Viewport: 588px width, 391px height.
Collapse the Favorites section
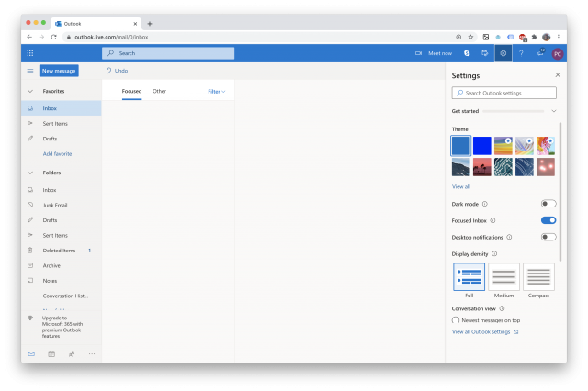coord(30,91)
